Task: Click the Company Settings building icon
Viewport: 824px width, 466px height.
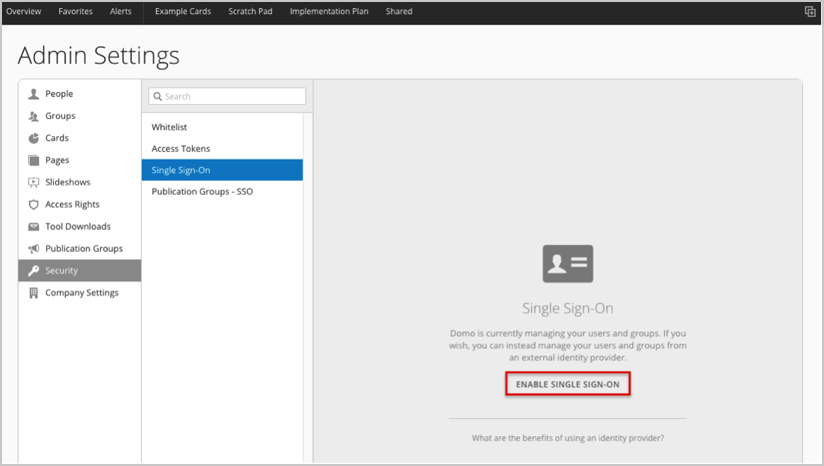Action: click(x=34, y=293)
